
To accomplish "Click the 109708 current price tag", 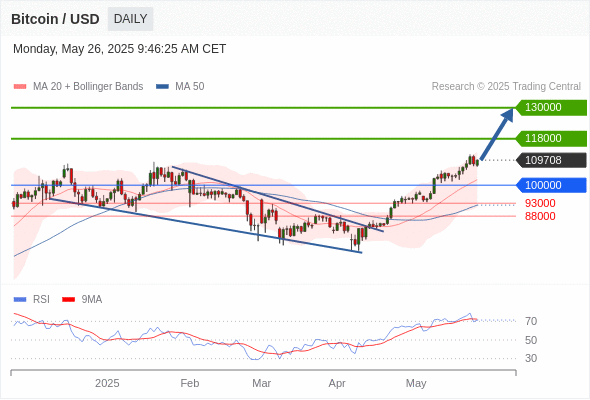I will tap(551, 160).
